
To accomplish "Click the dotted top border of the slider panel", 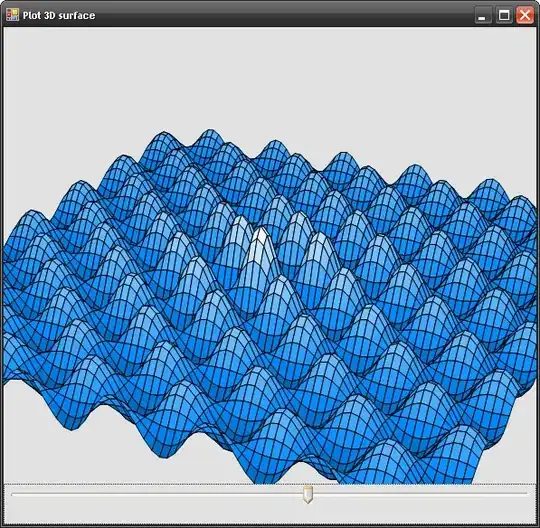I will click(270, 484).
